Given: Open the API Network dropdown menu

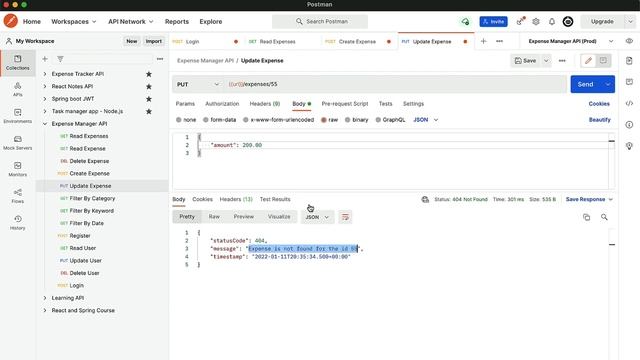Looking at the screenshot, I should (131, 22).
